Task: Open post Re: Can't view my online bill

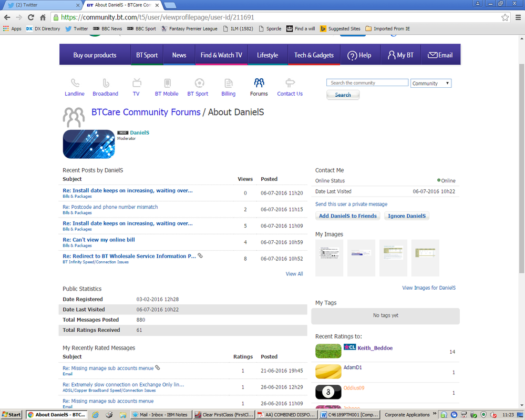Action: click(99, 240)
